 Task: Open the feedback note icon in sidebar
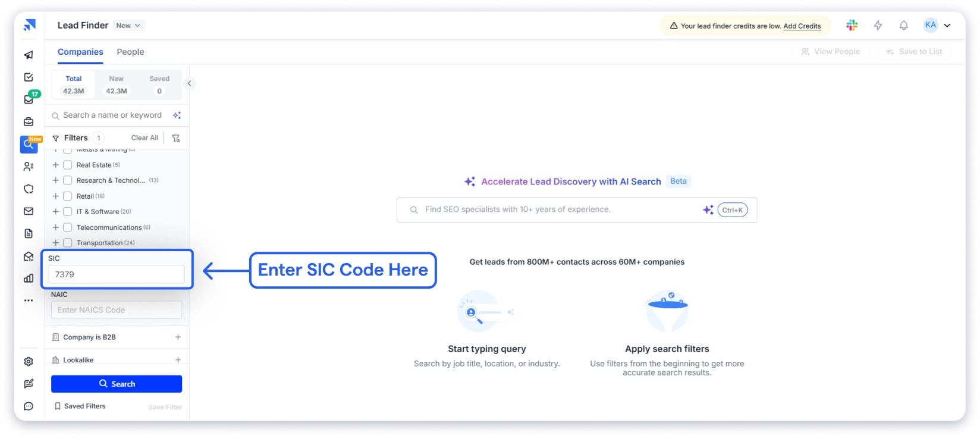tap(29, 384)
